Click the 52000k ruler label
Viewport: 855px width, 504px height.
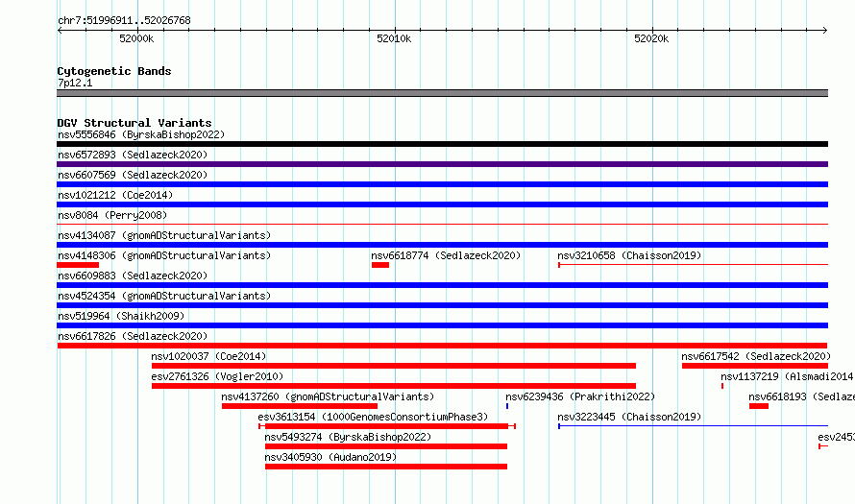pos(136,38)
